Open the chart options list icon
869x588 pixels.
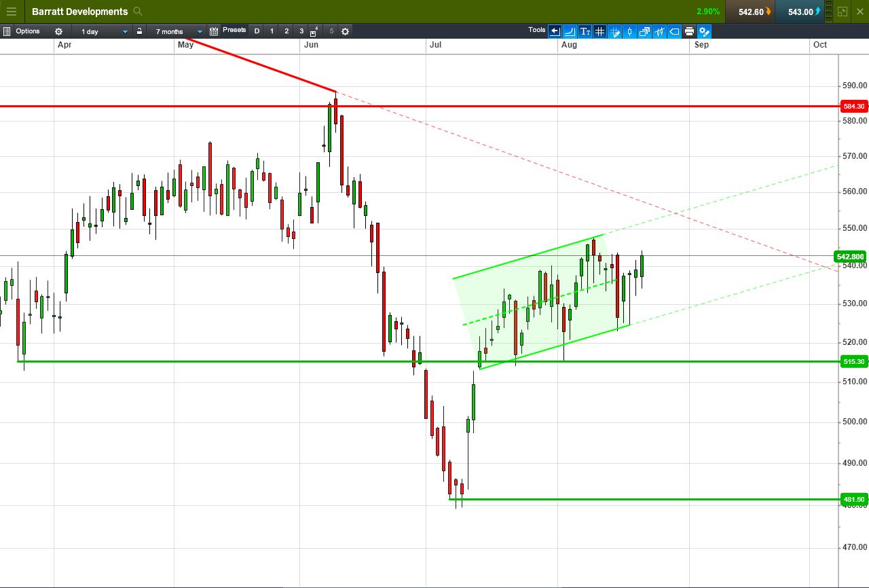pos(7,31)
